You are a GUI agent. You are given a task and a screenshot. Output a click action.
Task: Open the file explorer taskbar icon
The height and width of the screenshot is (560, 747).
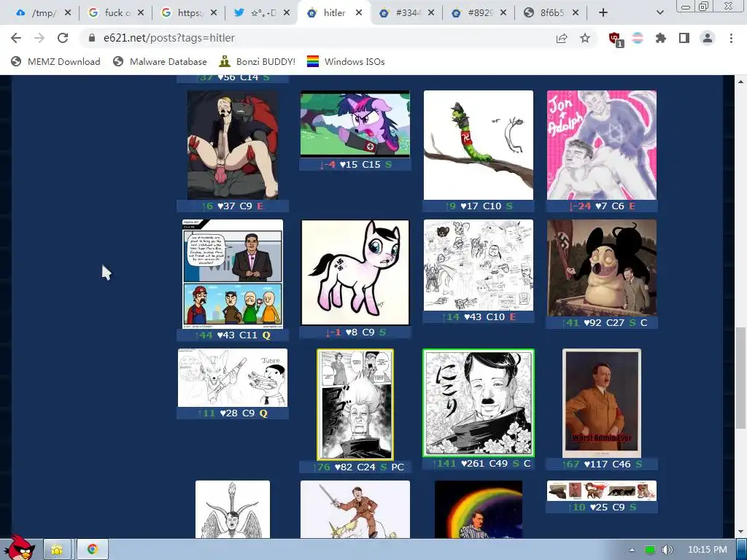click(57, 550)
